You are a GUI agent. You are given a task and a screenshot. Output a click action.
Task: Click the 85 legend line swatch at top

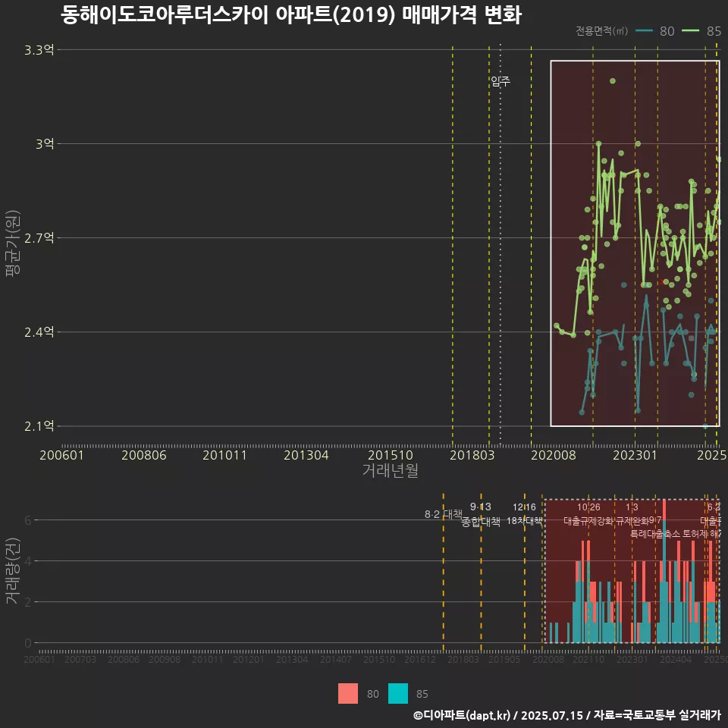point(690,31)
